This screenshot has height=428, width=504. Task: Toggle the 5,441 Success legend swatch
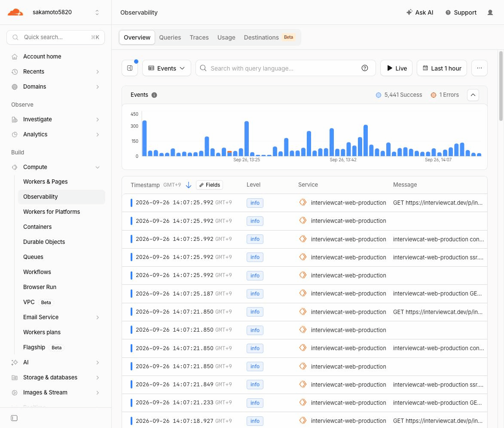pos(378,95)
